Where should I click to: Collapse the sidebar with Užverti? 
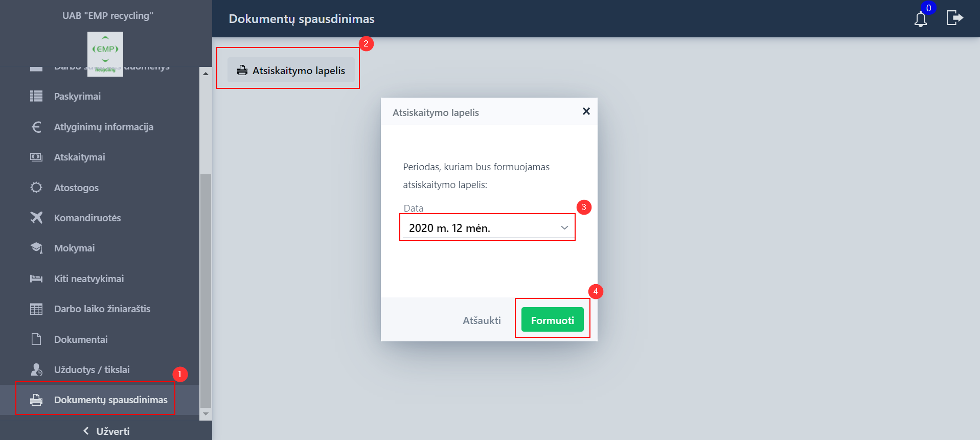pos(106,431)
